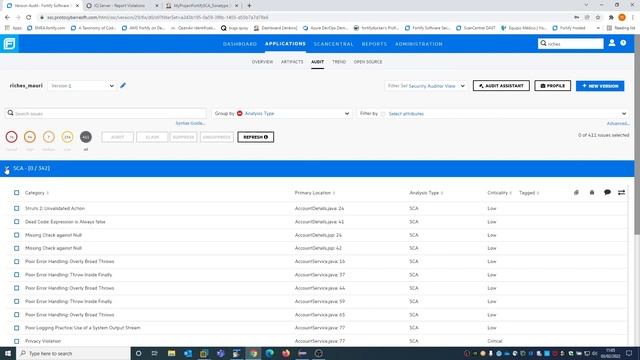
Task: Open File Explorer from the taskbar
Action: [171, 353]
